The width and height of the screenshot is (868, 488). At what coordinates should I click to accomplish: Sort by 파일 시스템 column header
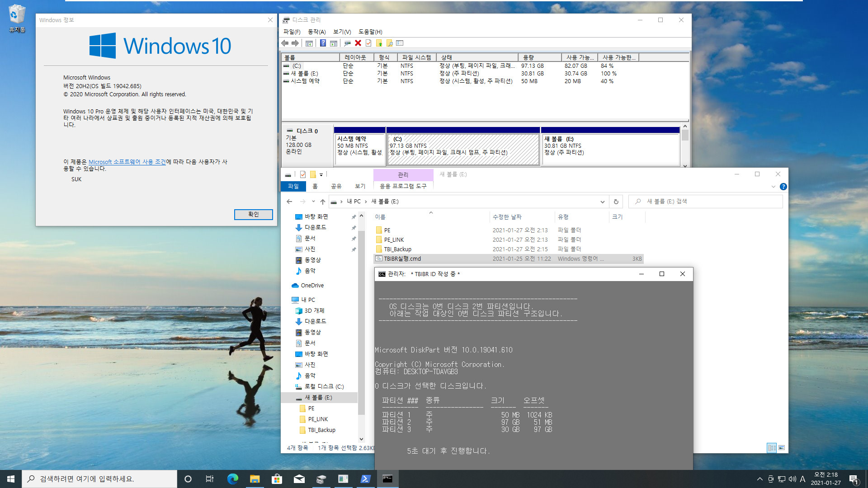click(x=417, y=57)
